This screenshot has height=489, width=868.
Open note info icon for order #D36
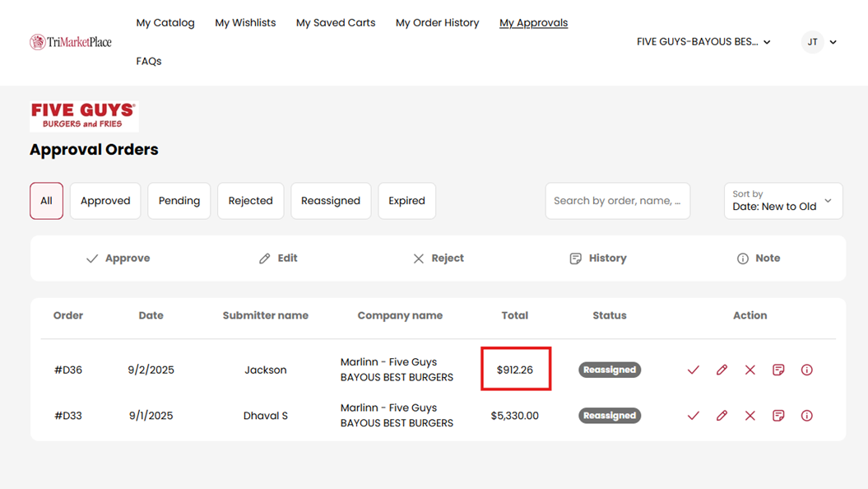[x=806, y=370]
